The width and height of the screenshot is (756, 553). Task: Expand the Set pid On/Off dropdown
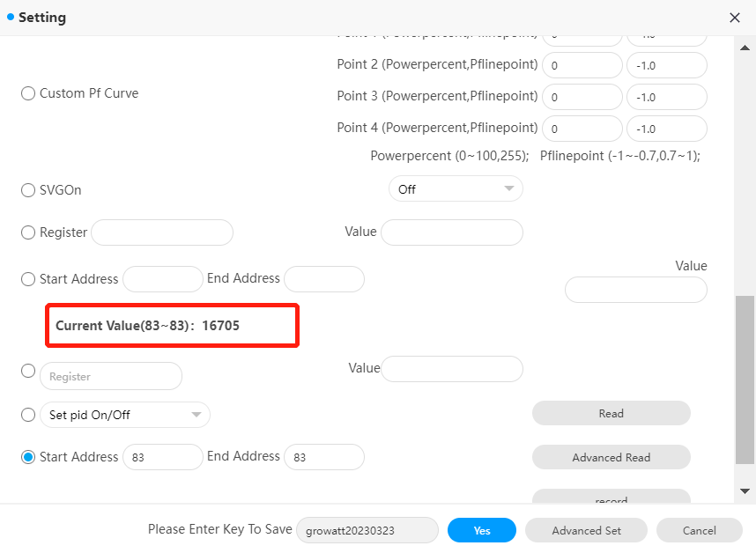pyautogui.click(x=125, y=415)
